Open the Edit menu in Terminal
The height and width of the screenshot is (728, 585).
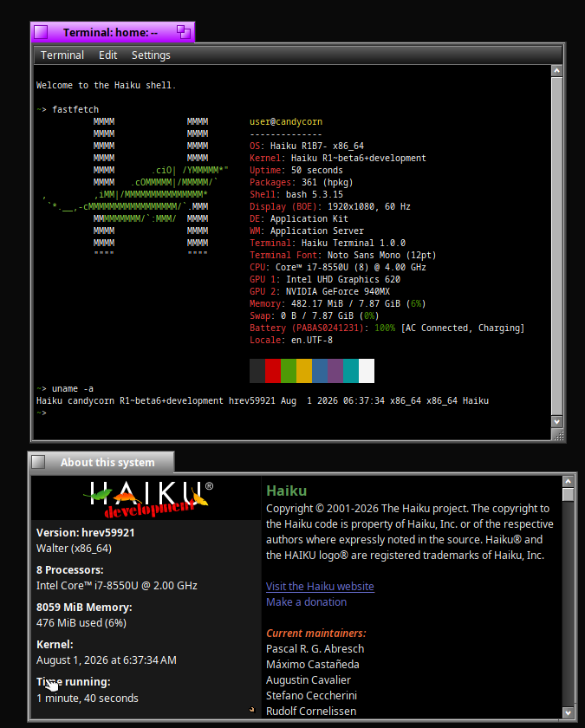pos(107,55)
